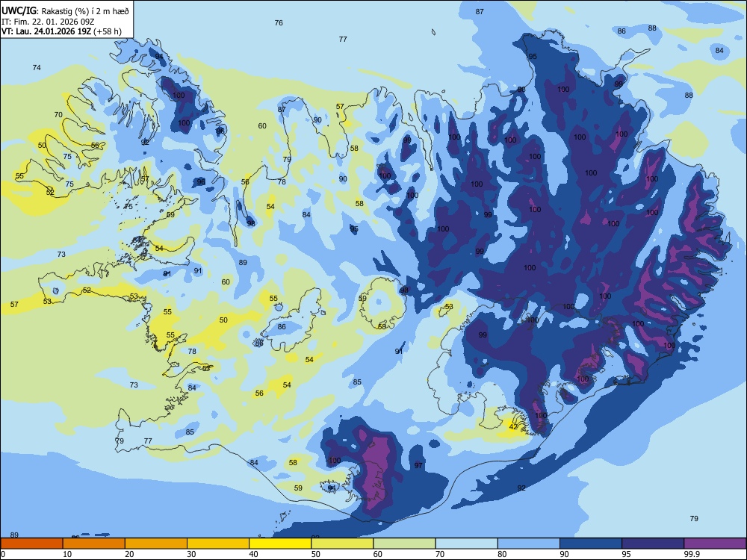The height and width of the screenshot is (560, 747).
Task: Click the legend tick label '20'
Action: click(129, 554)
